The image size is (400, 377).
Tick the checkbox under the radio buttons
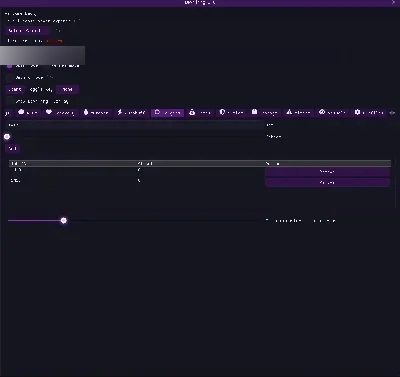(x=9, y=78)
